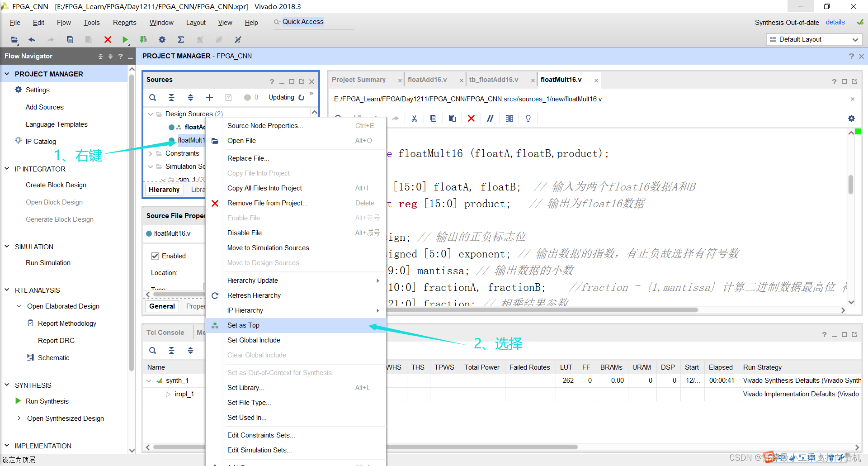Click the Paste icon in editor toolbar
Screen dimensions: 868x466
pos(452,118)
